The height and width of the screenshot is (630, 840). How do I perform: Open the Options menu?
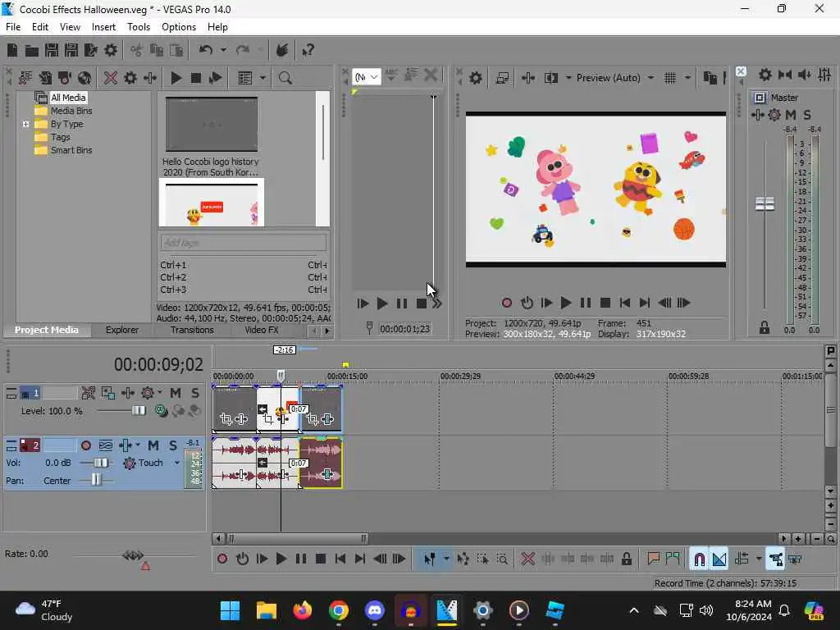click(x=178, y=27)
